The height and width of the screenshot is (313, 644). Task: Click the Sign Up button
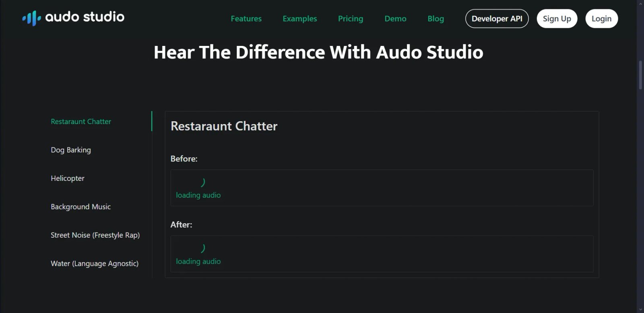click(557, 19)
